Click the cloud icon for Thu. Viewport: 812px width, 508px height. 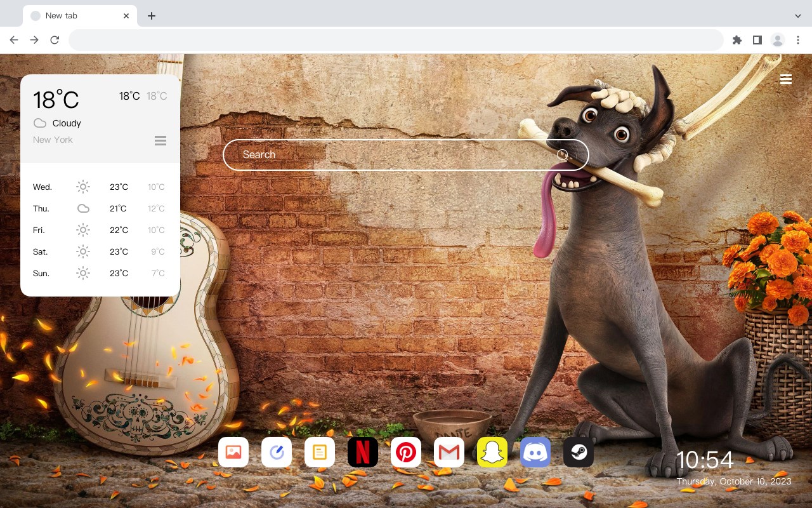click(x=83, y=208)
